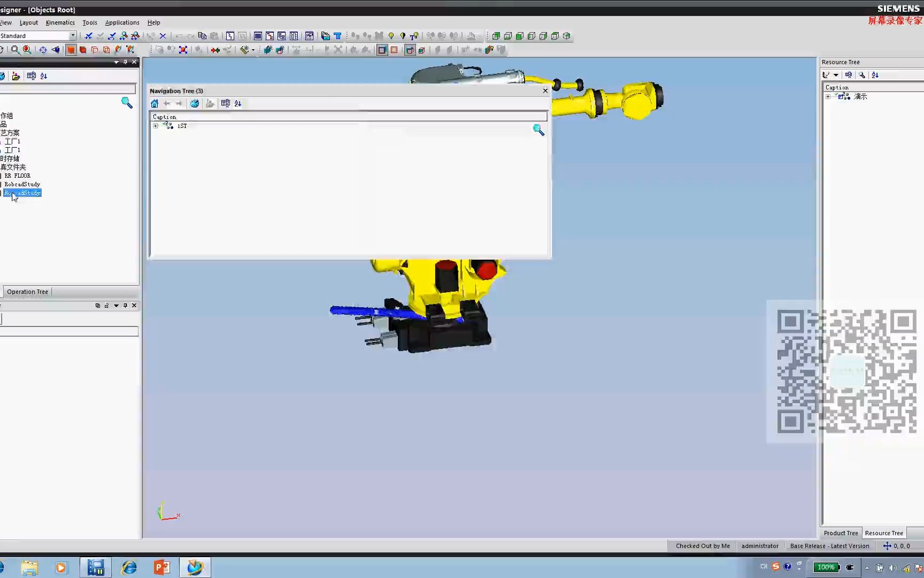Click the Caption column header in Navigation Tree
This screenshot has width=924, height=578.
click(x=349, y=117)
